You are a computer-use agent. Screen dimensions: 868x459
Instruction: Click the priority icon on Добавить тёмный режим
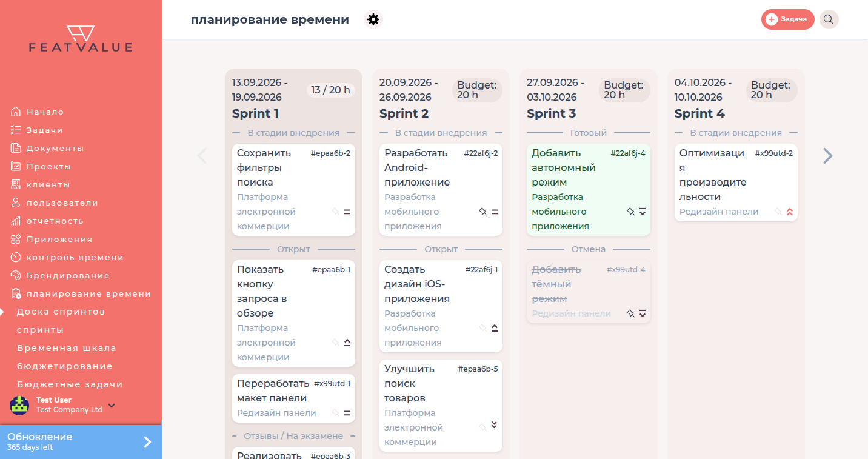pos(643,313)
